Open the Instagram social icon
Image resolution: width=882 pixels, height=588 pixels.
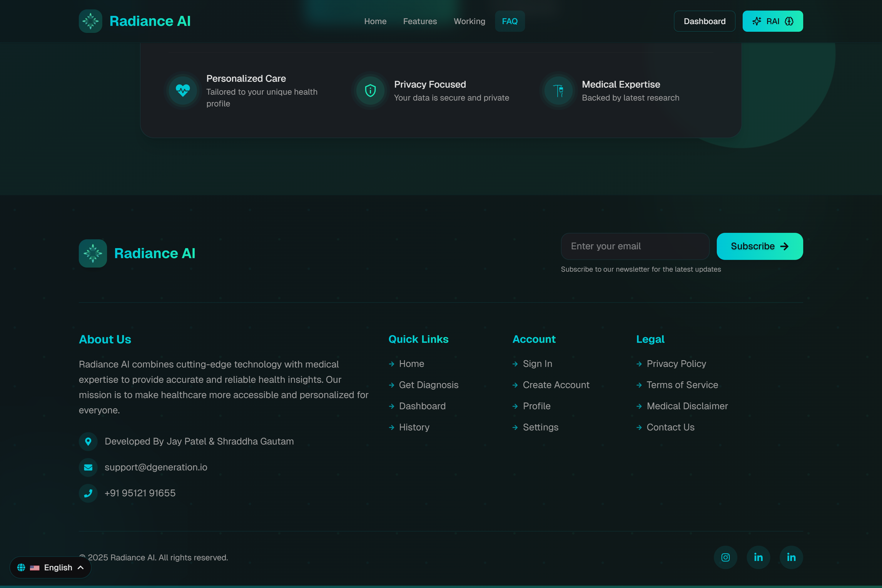[725, 557]
